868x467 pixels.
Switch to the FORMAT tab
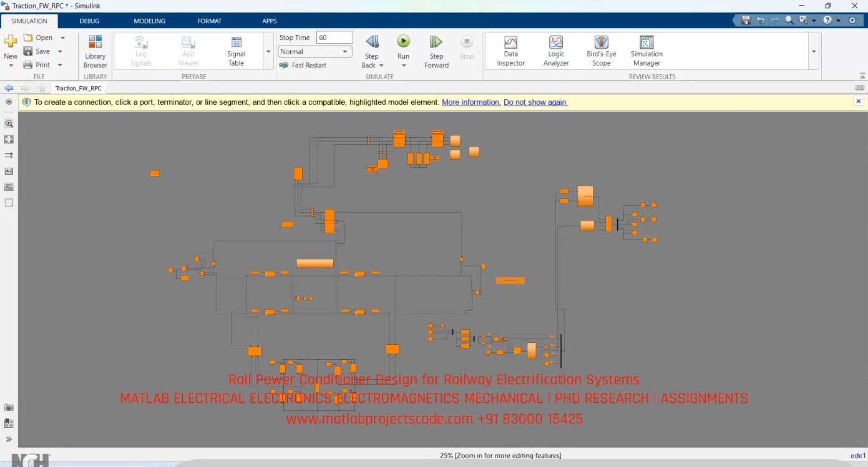click(x=210, y=21)
